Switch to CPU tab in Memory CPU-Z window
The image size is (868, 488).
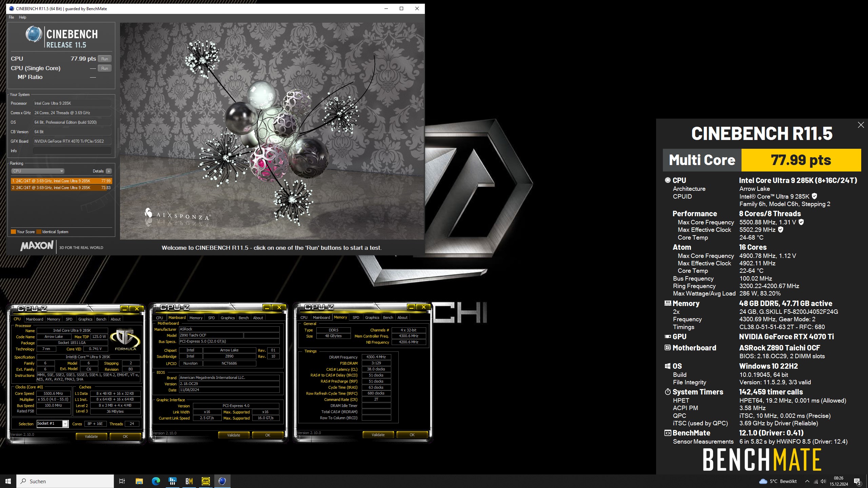[304, 318]
